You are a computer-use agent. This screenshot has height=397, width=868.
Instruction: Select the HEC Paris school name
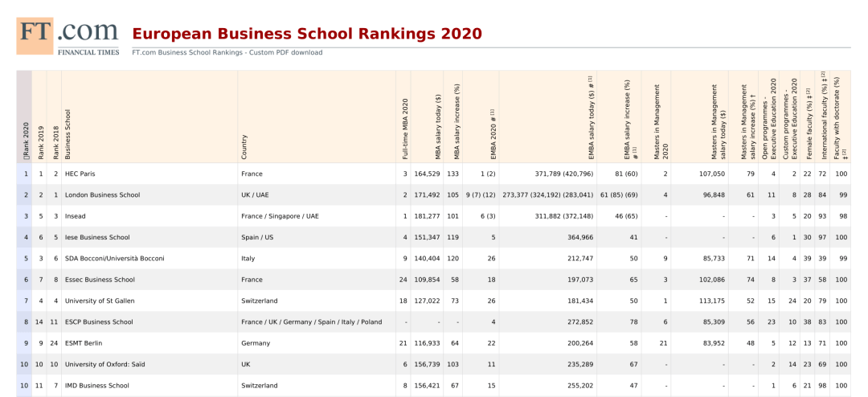click(x=80, y=174)
